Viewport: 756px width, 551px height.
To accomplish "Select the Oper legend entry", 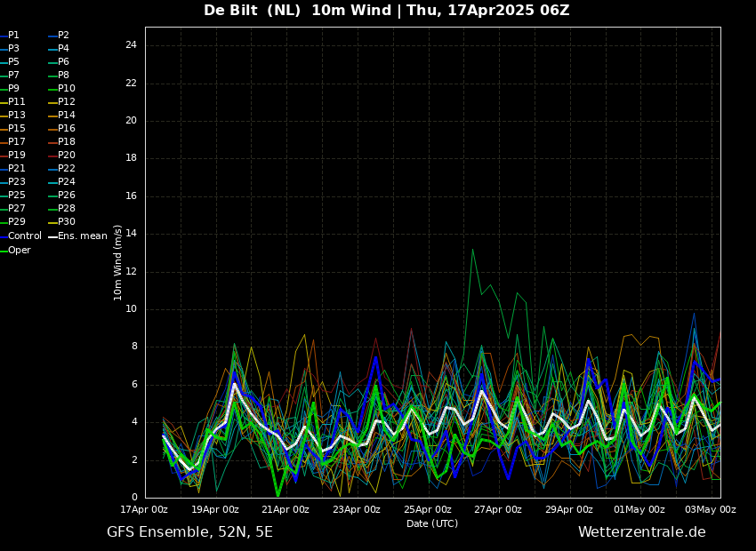I will point(19,251).
